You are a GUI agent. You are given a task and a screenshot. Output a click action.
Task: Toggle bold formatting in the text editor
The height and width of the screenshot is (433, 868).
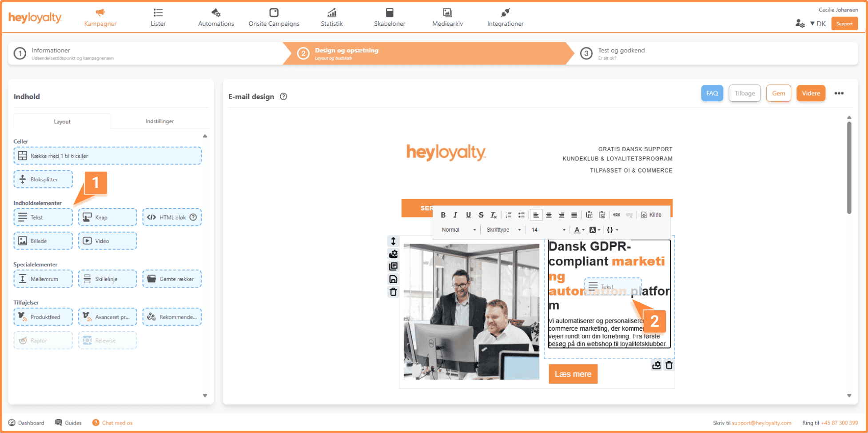443,215
